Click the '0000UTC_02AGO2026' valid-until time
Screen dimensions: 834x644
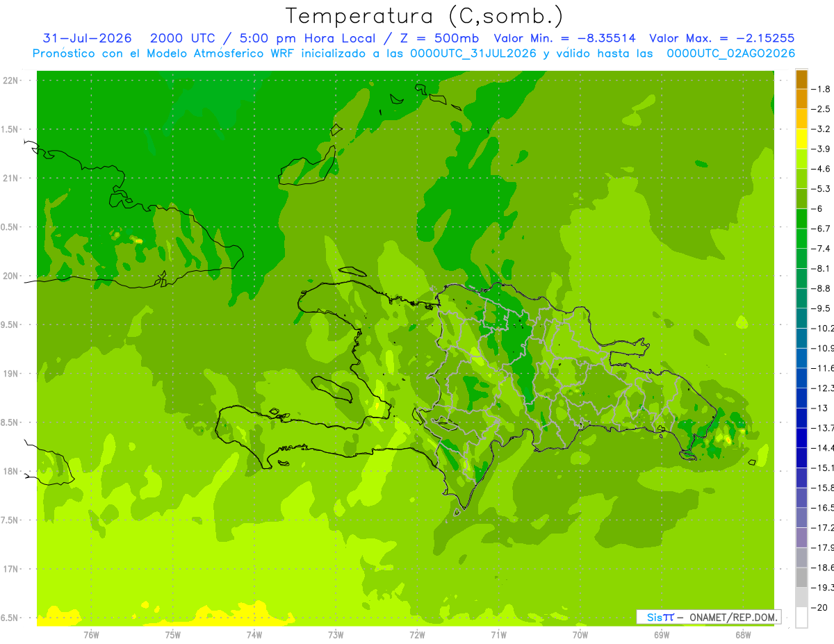coord(731,53)
